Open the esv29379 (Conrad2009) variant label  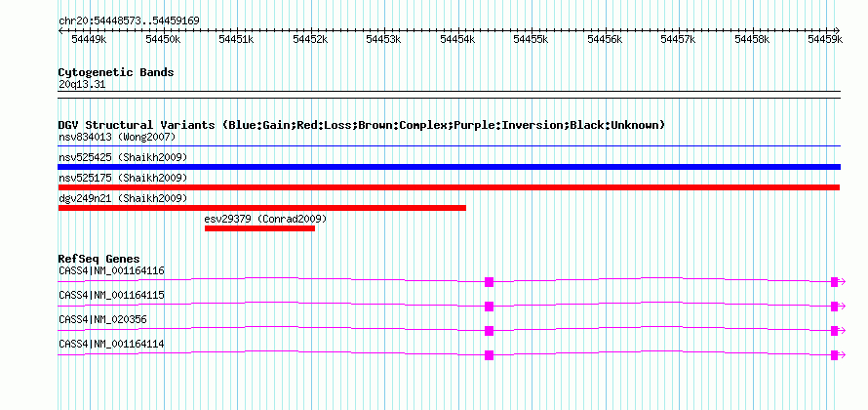pos(265,219)
